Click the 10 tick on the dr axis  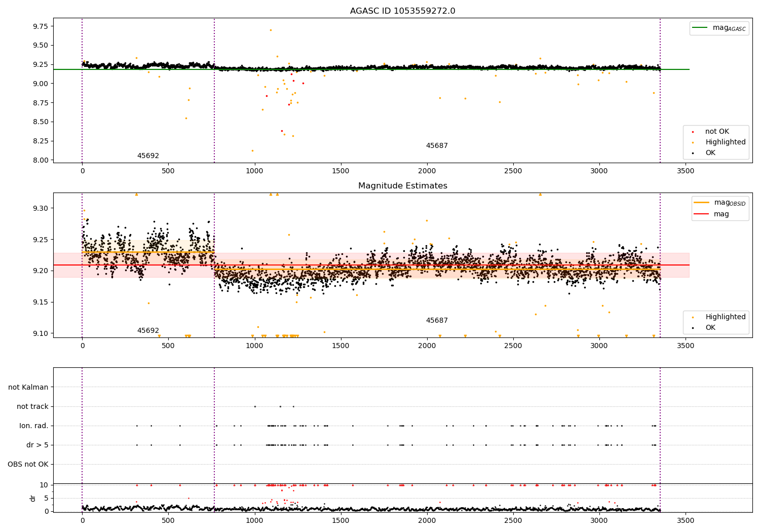(44, 485)
